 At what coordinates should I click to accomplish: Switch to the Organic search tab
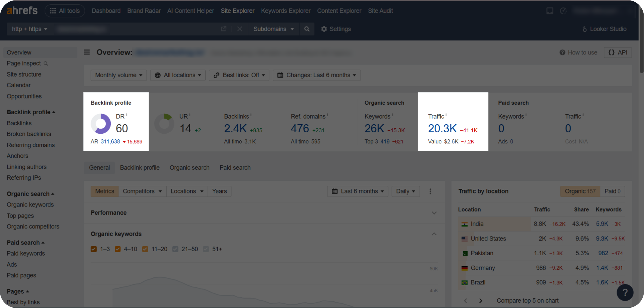tap(190, 168)
